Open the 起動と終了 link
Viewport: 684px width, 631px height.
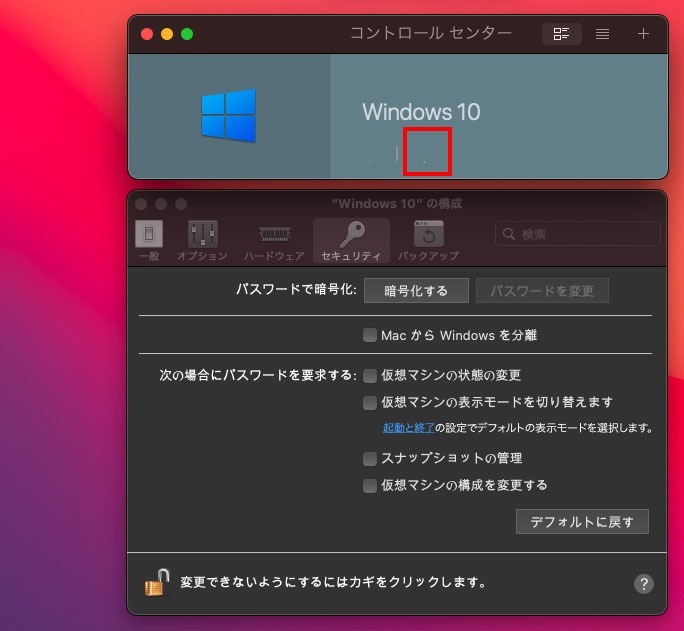tap(409, 428)
